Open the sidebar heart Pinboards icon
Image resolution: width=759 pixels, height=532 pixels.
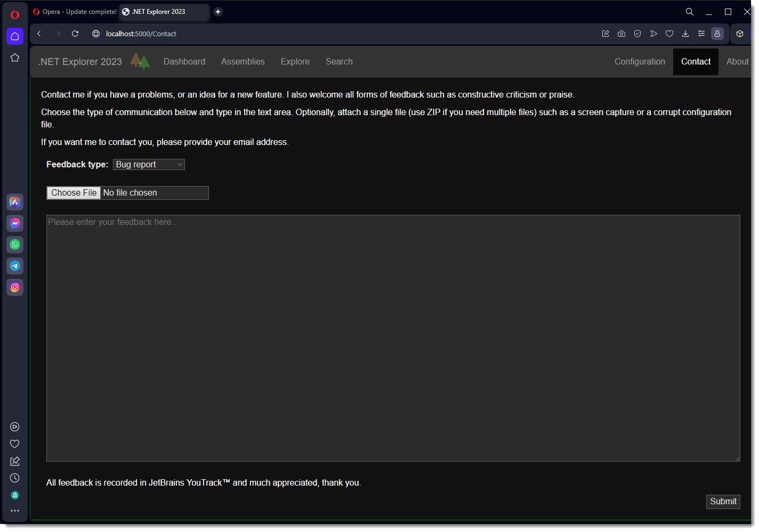pos(15,444)
